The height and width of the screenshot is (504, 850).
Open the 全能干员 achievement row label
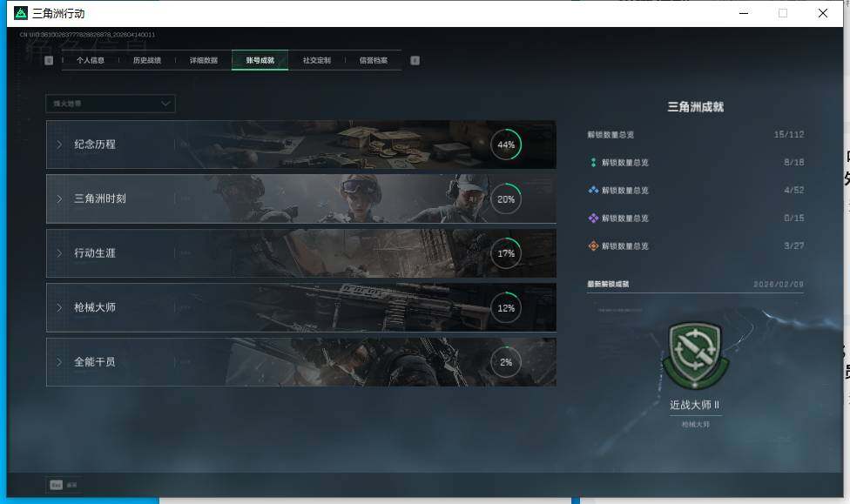[95, 361]
